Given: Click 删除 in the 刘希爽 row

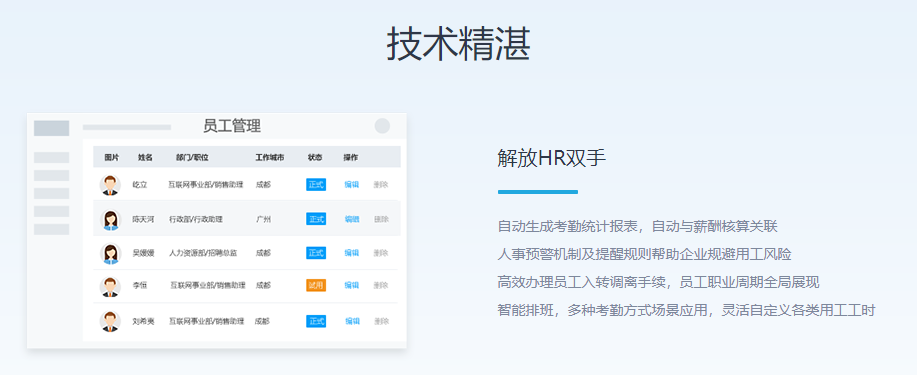Looking at the screenshot, I should [381, 321].
